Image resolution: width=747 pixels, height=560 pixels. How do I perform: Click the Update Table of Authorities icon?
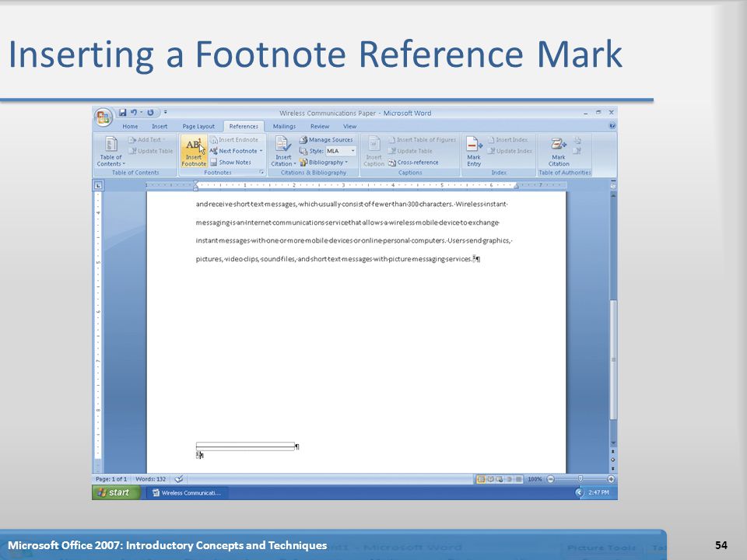(577, 151)
